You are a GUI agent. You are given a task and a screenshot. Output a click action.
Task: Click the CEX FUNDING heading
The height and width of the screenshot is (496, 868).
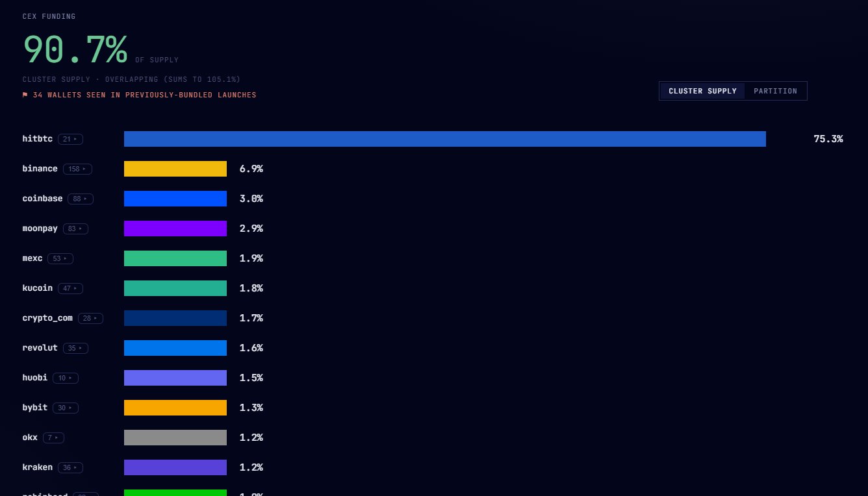click(49, 16)
